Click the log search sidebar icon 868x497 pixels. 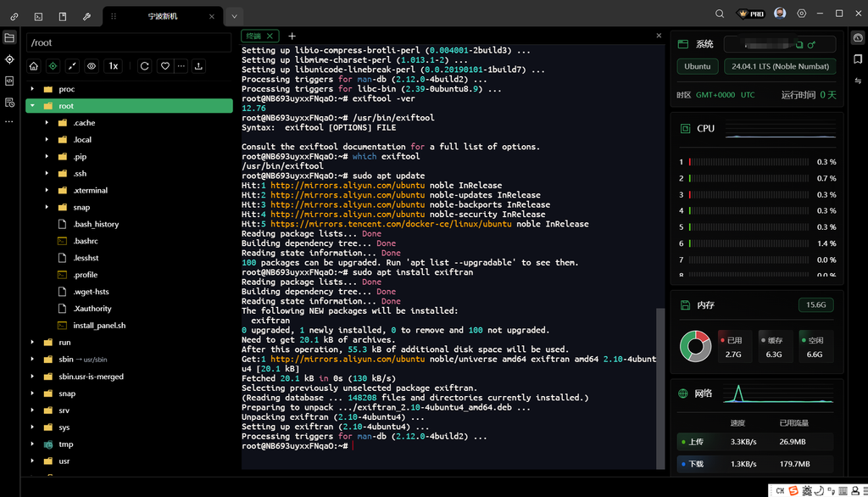click(9, 103)
